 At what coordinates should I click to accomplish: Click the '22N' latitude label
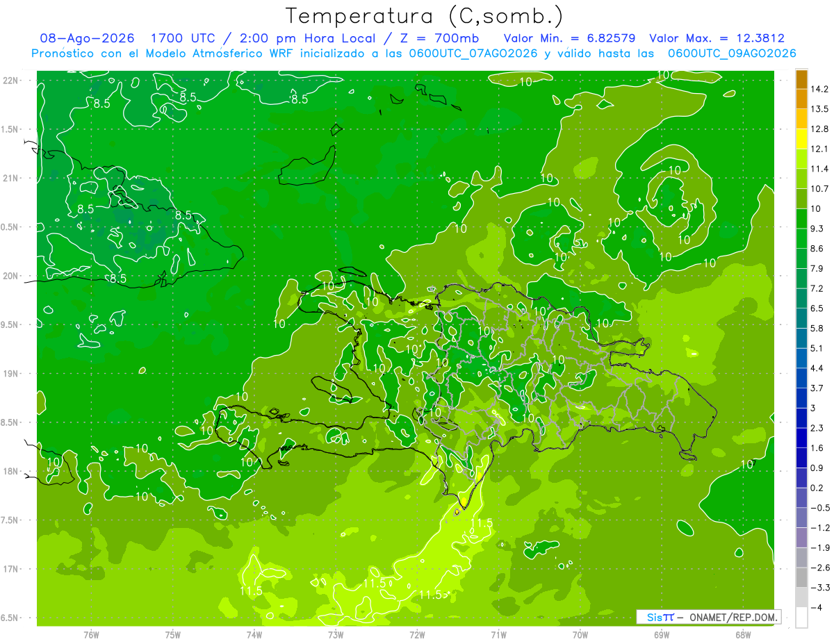click(10, 81)
